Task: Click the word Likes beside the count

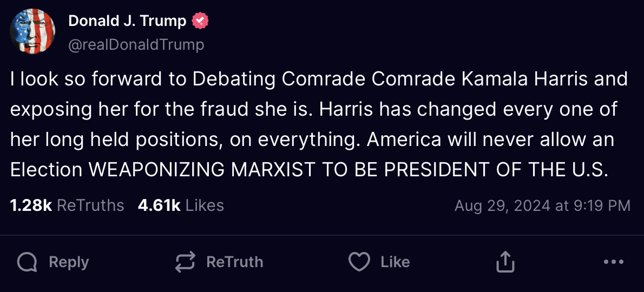Action: (x=205, y=205)
